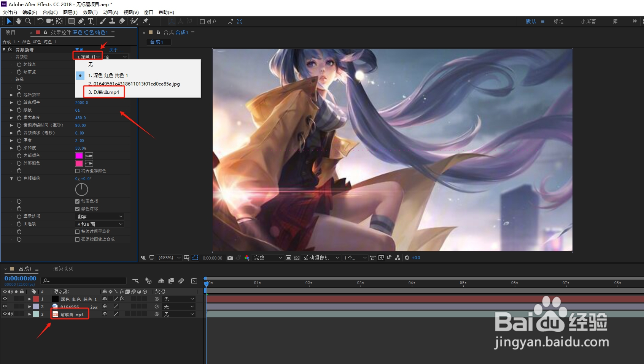
Task: Switch to the 渲染队列 tab
Action: (63, 269)
